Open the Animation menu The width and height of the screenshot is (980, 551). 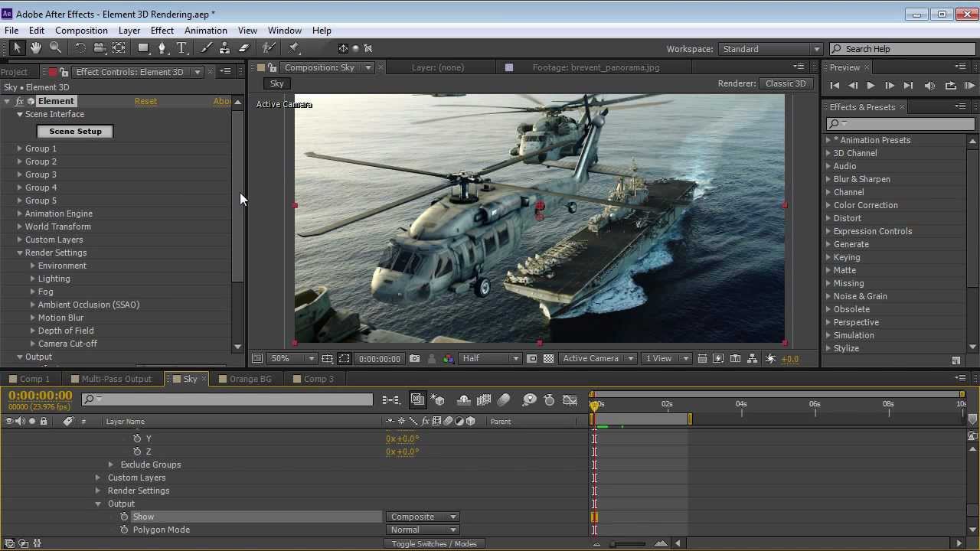[205, 31]
